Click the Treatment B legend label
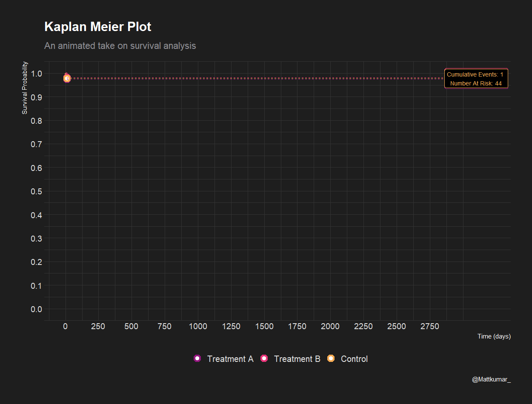Viewport: 532px width, 404px height. point(297,359)
